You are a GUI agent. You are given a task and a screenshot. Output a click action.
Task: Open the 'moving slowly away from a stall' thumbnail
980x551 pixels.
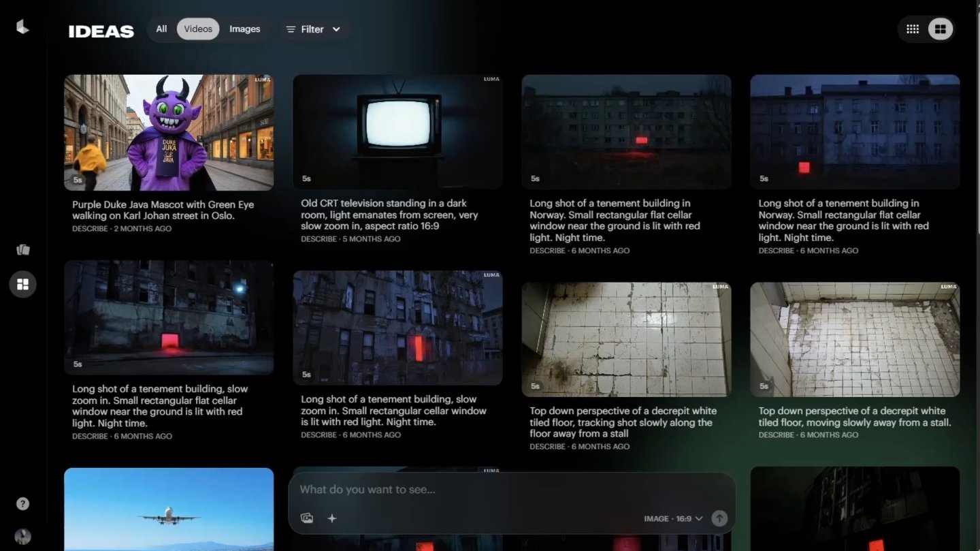pyautogui.click(x=855, y=340)
